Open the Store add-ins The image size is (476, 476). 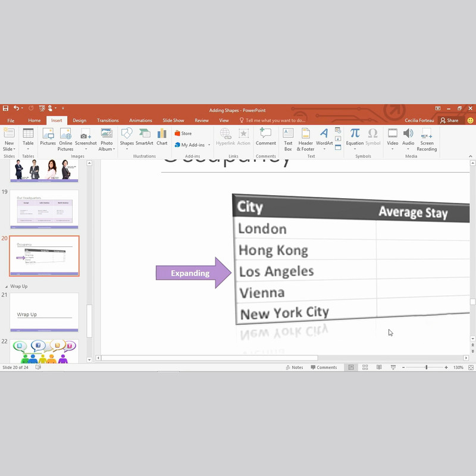[183, 133]
